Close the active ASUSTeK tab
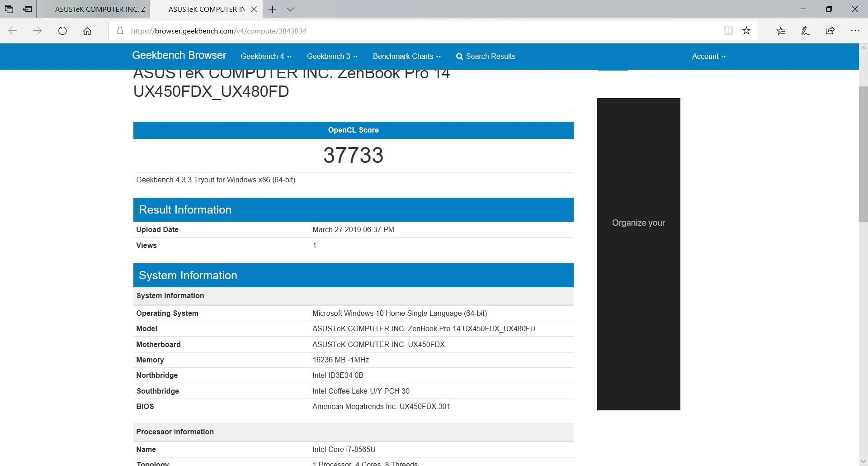 click(254, 9)
